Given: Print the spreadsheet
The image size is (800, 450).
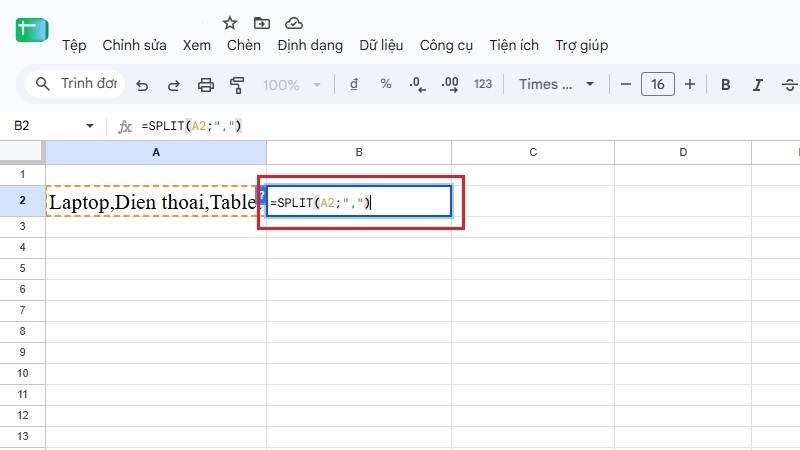Looking at the screenshot, I should [206, 85].
